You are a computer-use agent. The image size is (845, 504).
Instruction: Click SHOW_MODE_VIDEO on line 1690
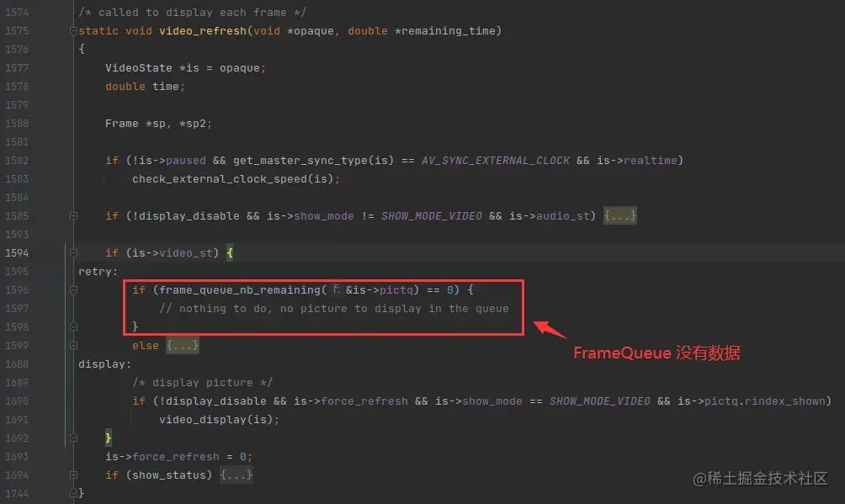[600, 401]
